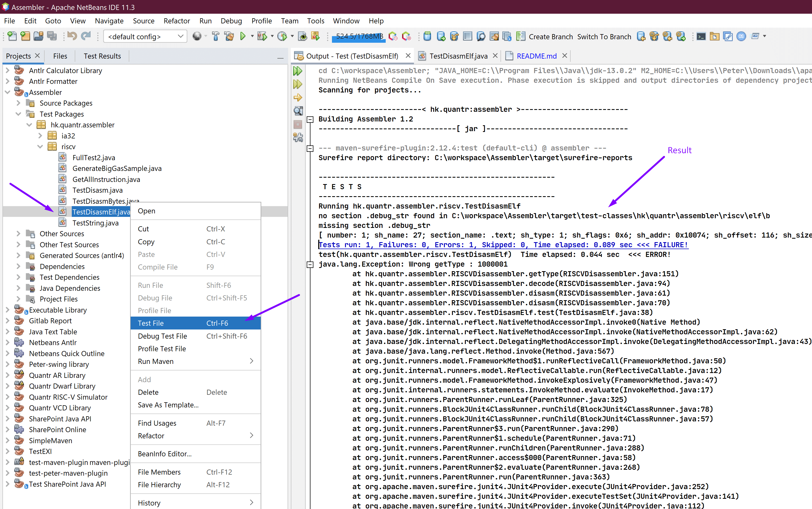Click the Profile Project clock icon
Viewport: 812px width, 509px height.
click(x=282, y=36)
